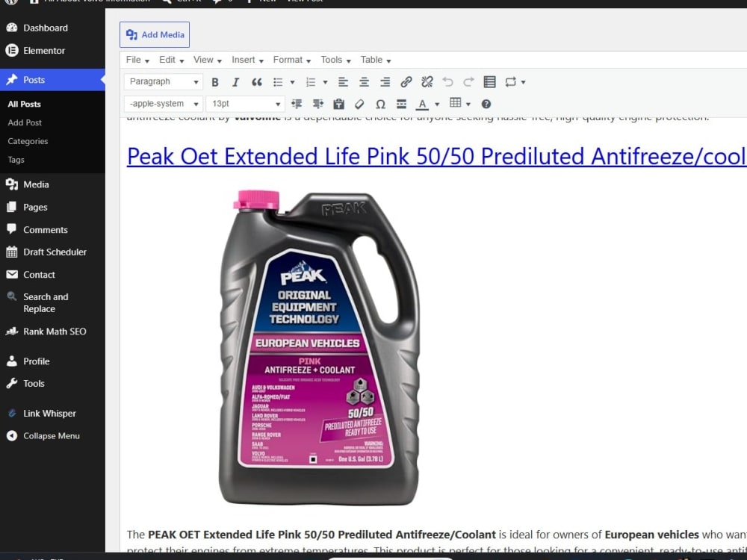The image size is (747, 560).
Task: Clear formatting with the eraser icon
Action: click(360, 104)
